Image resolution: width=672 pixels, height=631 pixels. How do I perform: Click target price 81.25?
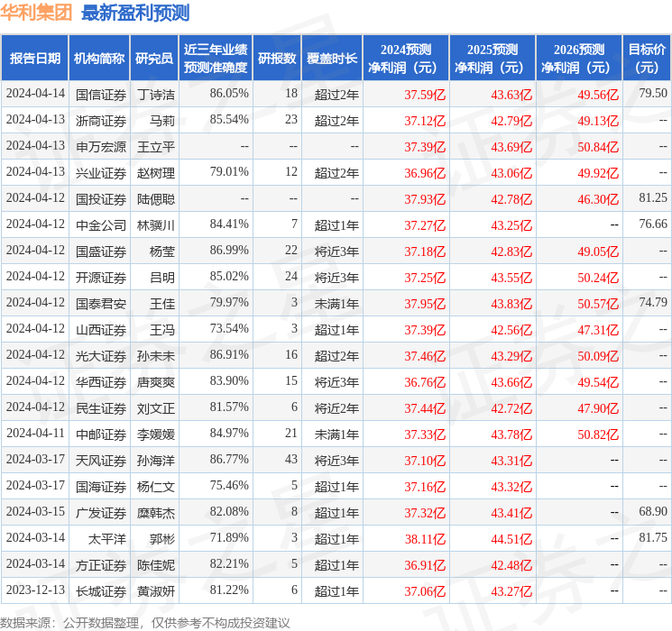point(653,197)
